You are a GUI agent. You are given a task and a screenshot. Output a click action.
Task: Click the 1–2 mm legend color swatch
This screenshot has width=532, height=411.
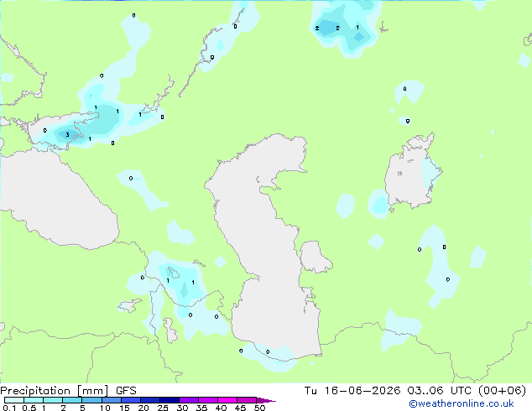[53, 400]
